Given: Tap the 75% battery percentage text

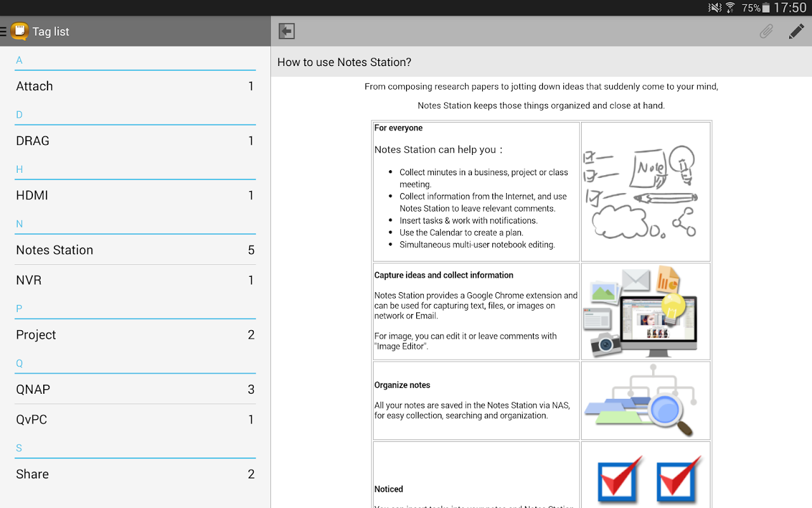Looking at the screenshot, I should coord(751,8).
